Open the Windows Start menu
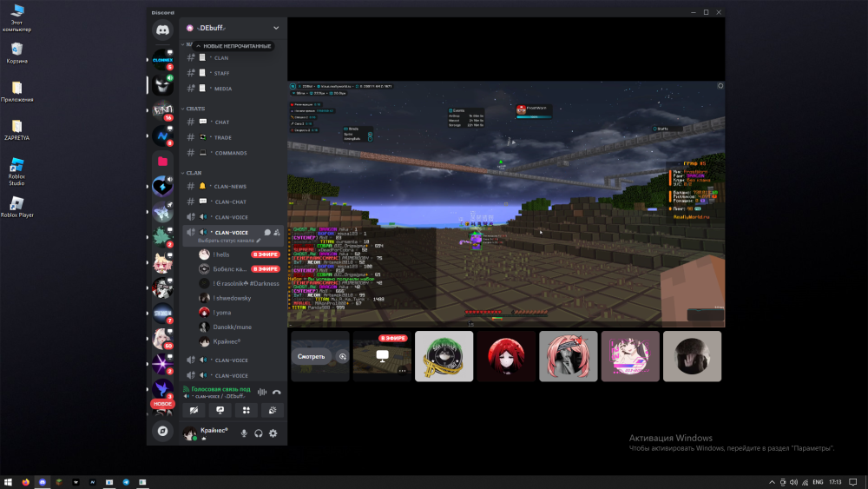Viewport: 868px width, 489px height. pos(8,482)
